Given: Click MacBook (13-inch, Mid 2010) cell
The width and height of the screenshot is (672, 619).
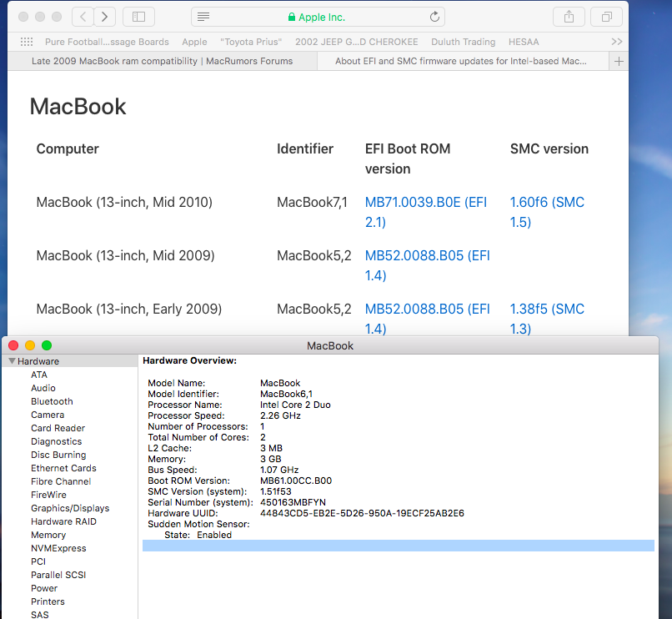Looking at the screenshot, I should coord(124,202).
